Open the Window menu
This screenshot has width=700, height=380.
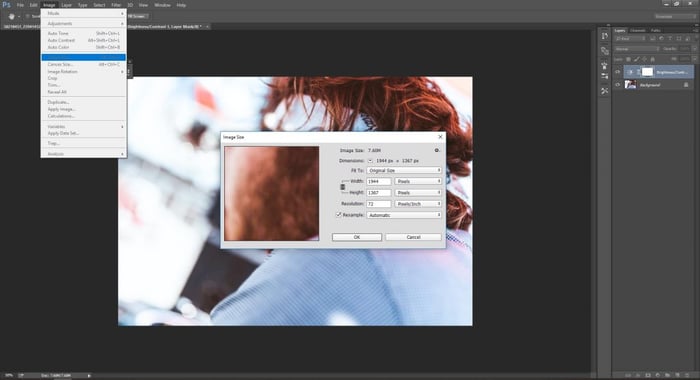click(162, 5)
